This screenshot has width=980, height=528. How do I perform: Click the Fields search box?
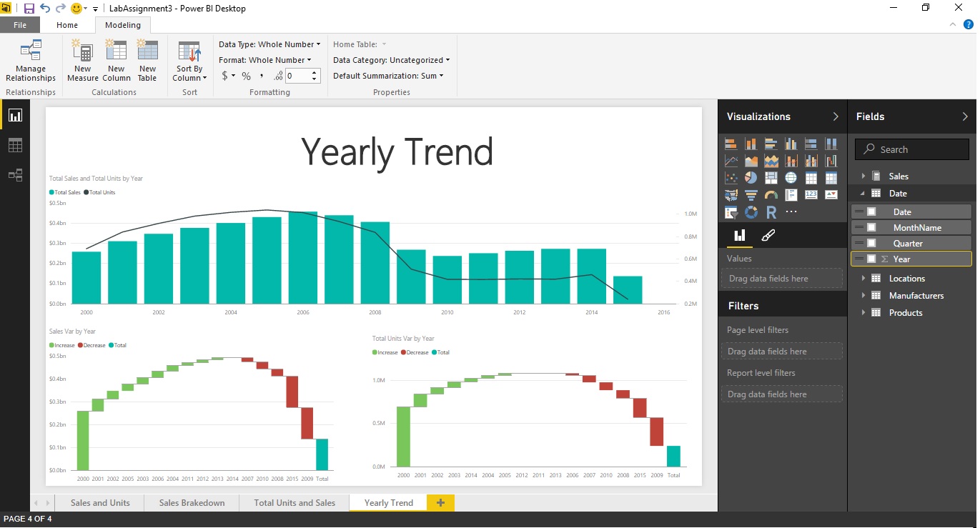pyautogui.click(x=912, y=149)
